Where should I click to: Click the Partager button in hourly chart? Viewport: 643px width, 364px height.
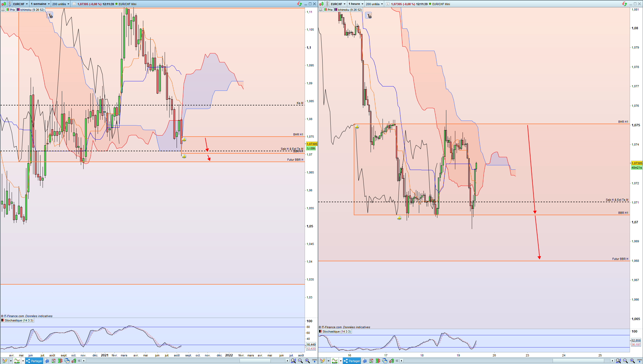pos(352,361)
